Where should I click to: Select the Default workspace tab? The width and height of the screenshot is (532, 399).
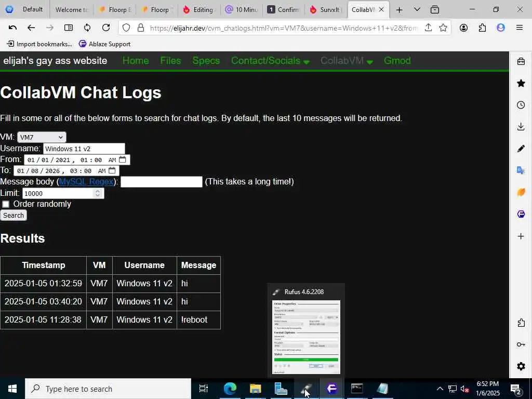[24, 9]
